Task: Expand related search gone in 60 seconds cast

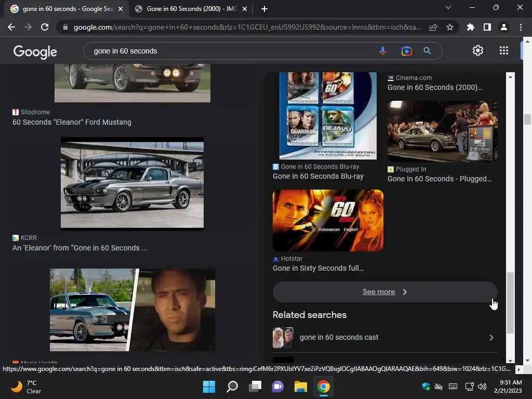Action: tap(385, 338)
